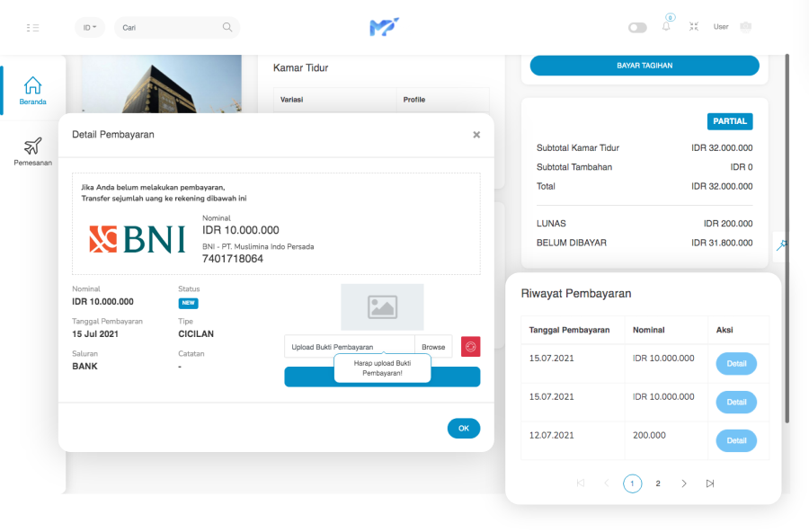Click the Bayar Tagihan button

pos(645,66)
